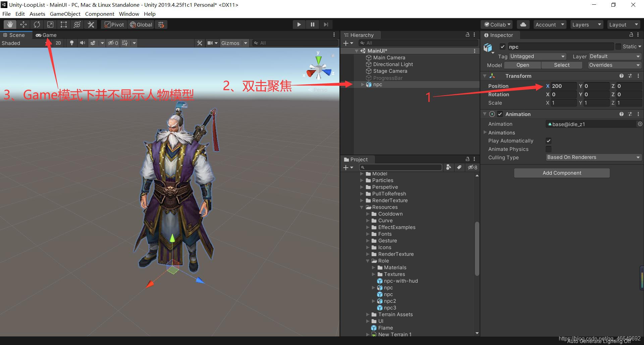Expand the Animations array
The height and width of the screenshot is (345, 644).
click(x=485, y=132)
